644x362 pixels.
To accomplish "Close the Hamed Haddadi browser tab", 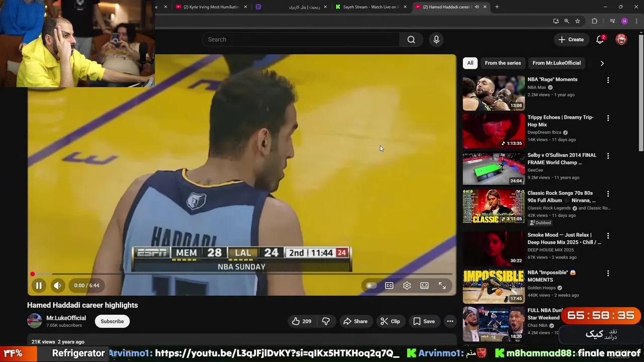I will 485,7.
